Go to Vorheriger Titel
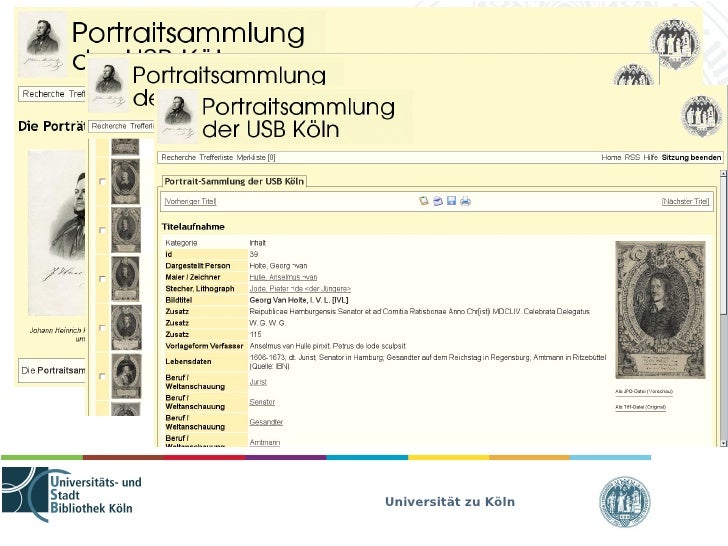The height and width of the screenshot is (546, 728). pos(190,202)
